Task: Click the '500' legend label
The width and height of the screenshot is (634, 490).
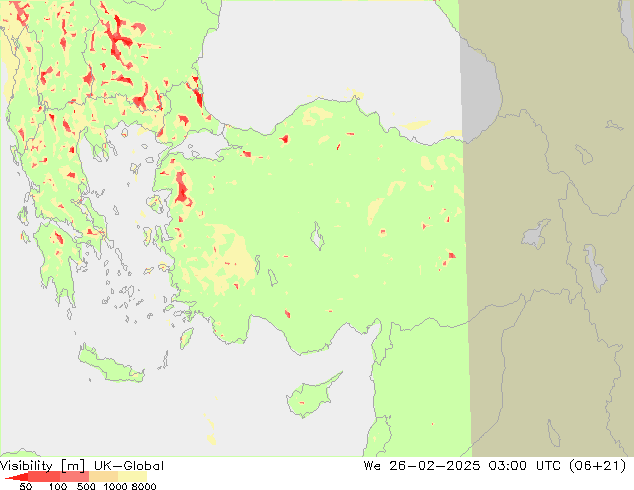Action: pos(86,486)
